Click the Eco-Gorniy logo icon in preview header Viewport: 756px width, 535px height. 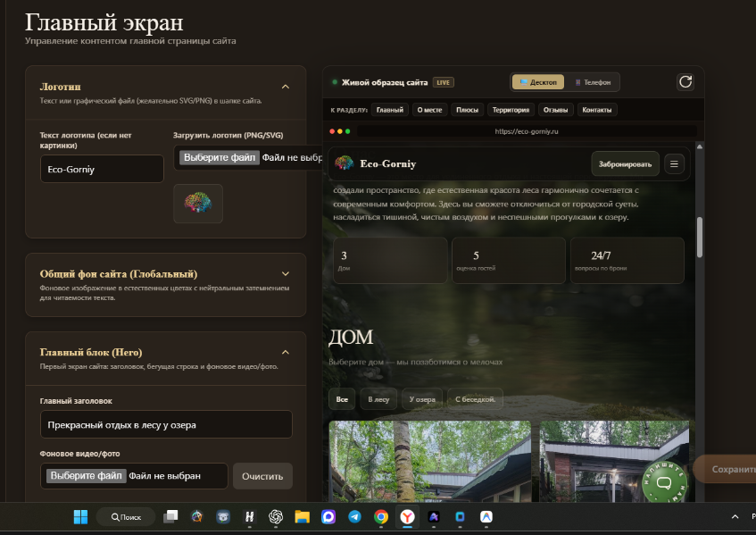coord(345,163)
